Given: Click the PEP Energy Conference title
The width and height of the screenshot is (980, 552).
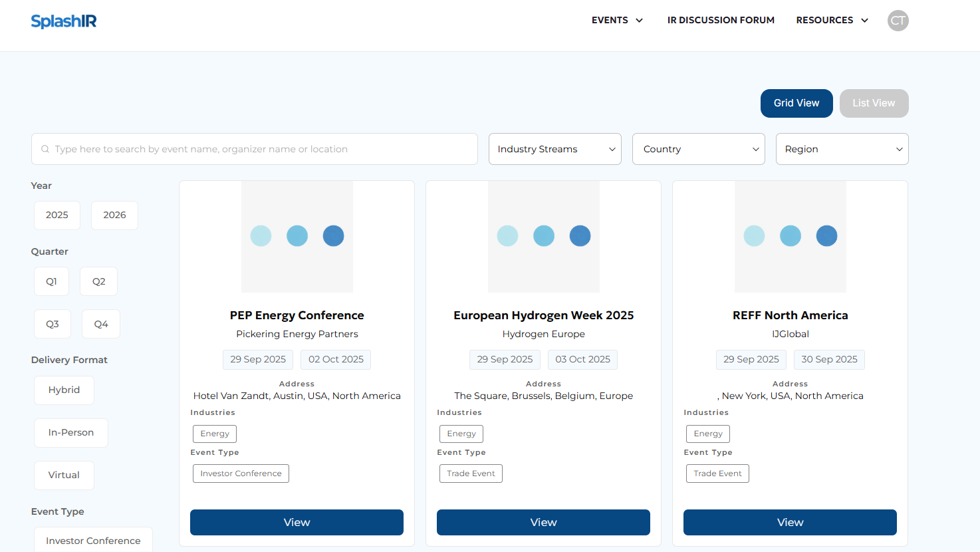Looking at the screenshot, I should [297, 315].
